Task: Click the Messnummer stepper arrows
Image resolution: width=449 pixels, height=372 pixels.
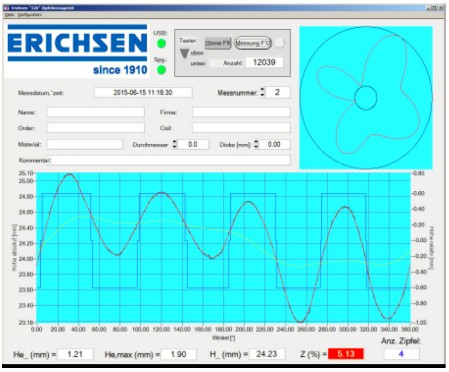Action: tap(263, 92)
